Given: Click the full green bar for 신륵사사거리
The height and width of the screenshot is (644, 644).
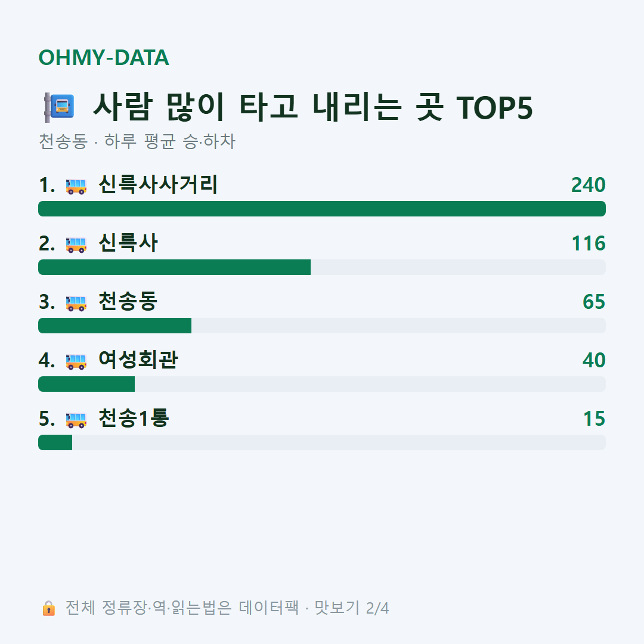Looking at the screenshot, I should click(322, 209).
